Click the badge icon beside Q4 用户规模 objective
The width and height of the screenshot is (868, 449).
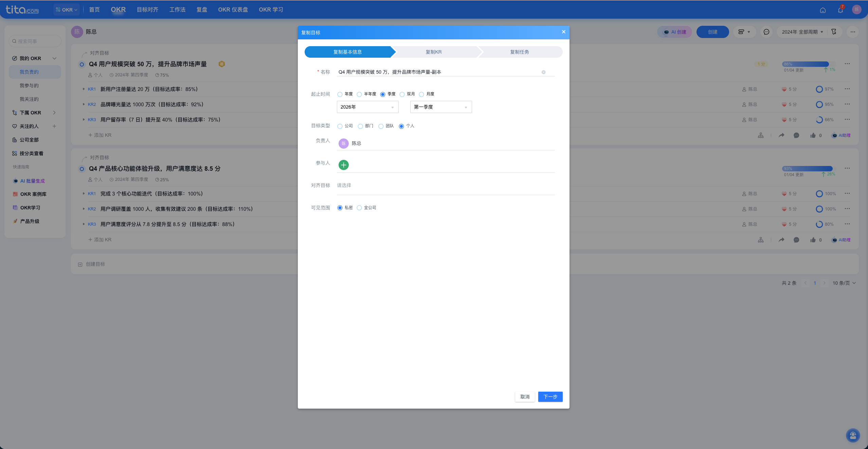[222, 64]
